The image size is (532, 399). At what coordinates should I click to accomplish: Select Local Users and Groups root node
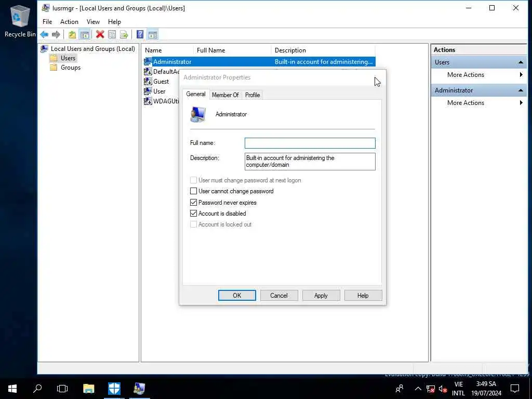tap(87, 48)
